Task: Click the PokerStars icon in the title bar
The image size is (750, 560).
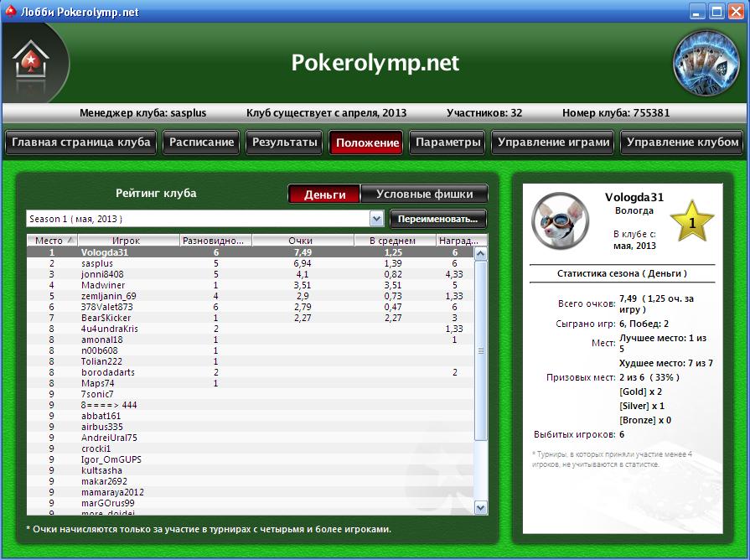Action: coord(11,11)
